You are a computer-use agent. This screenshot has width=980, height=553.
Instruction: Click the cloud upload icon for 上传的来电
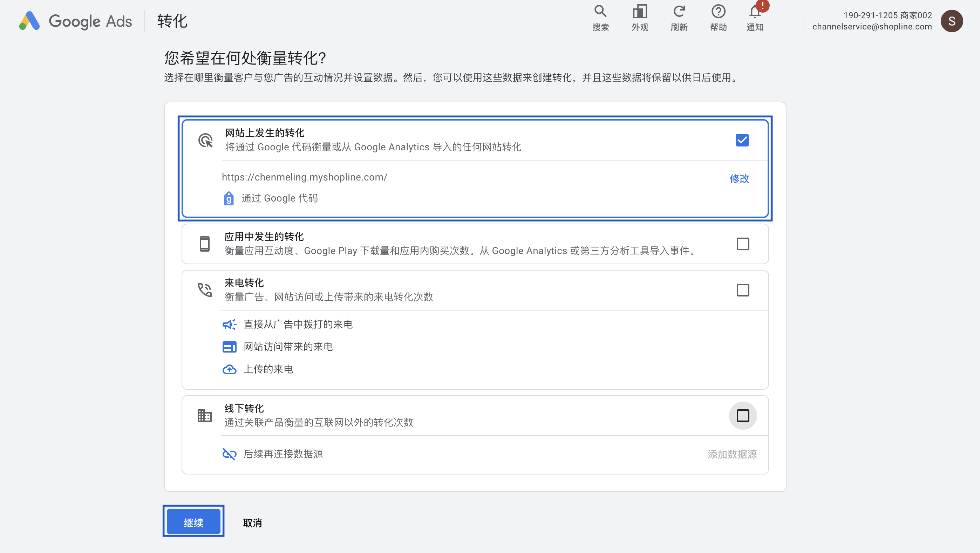coord(229,369)
